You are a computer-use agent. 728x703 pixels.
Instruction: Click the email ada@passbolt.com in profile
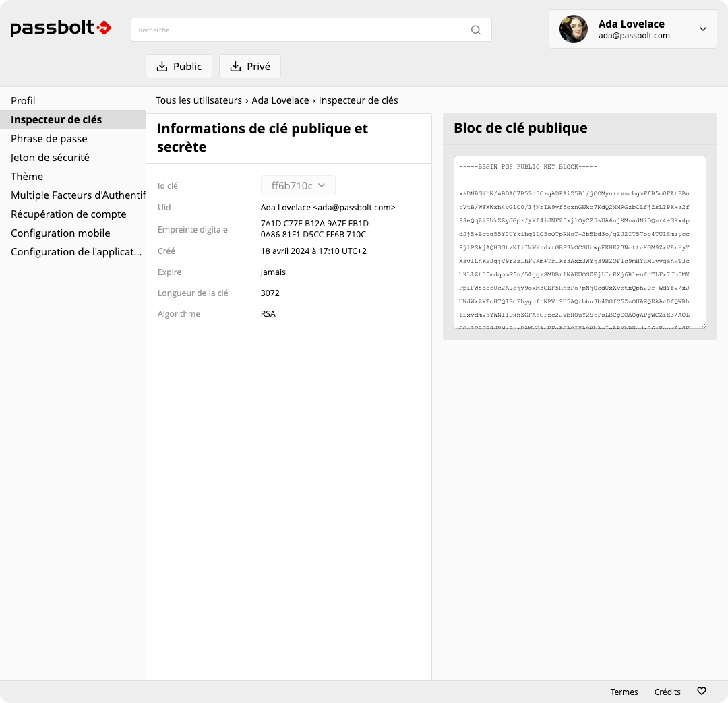point(634,35)
